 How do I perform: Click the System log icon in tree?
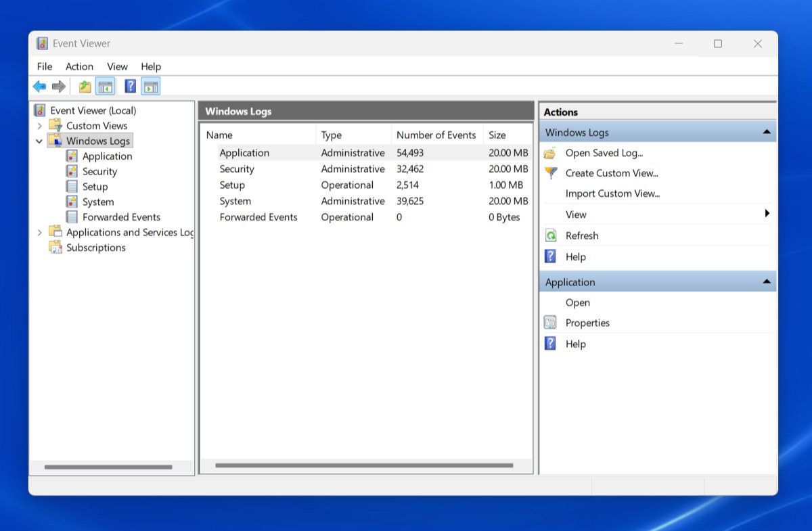point(72,202)
